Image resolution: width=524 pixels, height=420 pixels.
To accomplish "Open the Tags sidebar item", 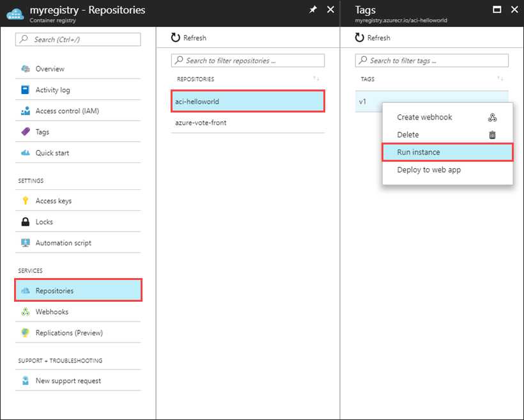I will [x=50, y=132].
